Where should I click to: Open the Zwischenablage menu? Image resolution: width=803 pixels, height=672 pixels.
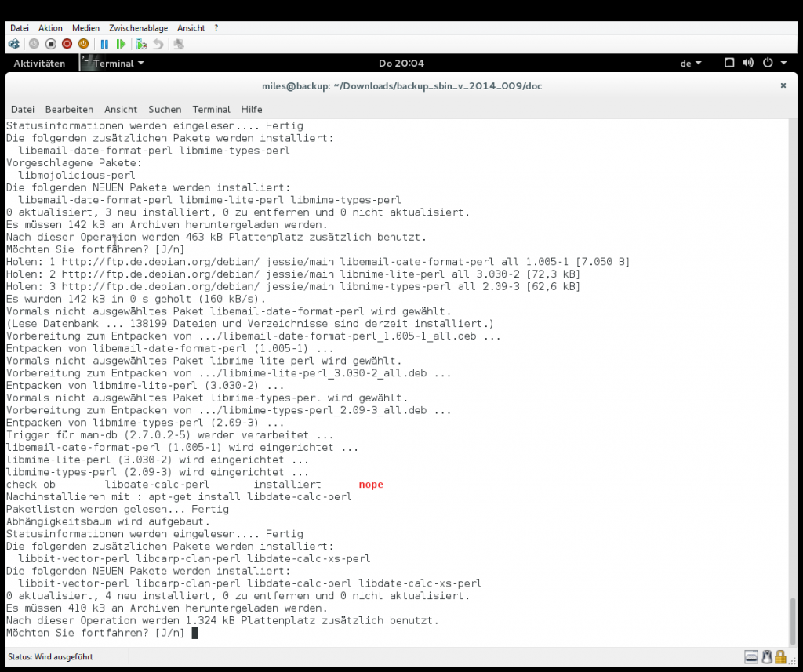(x=138, y=28)
